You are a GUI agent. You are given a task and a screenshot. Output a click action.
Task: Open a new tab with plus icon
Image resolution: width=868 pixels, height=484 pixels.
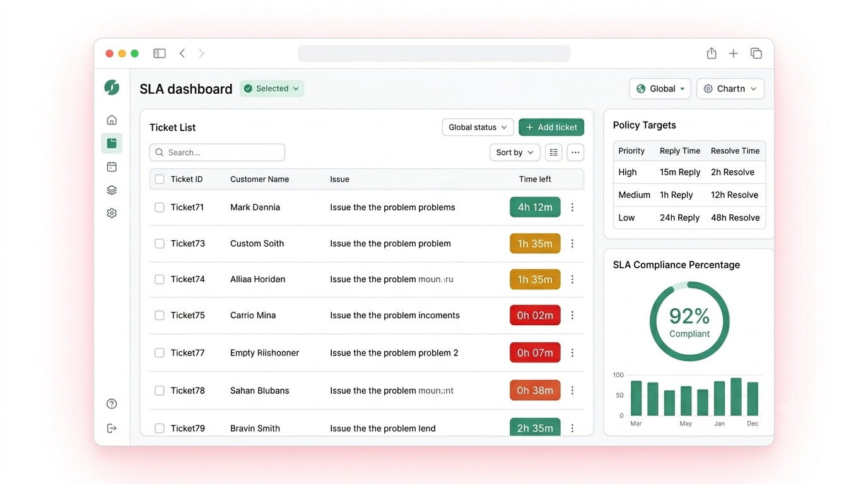[x=733, y=54]
